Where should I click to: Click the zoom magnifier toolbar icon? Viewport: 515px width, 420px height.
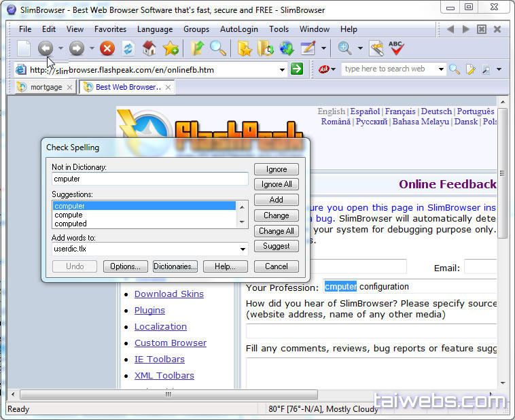click(x=344, y=48)
